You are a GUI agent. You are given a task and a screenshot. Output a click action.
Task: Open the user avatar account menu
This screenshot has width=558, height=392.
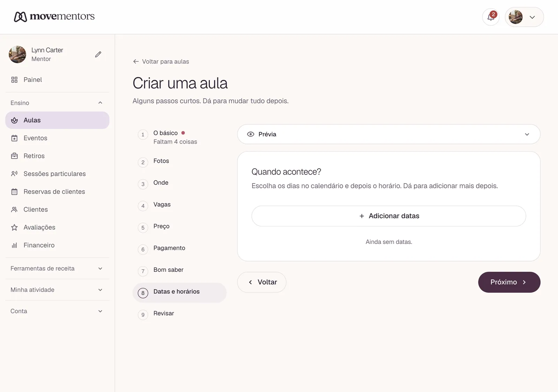pos(524,17)
